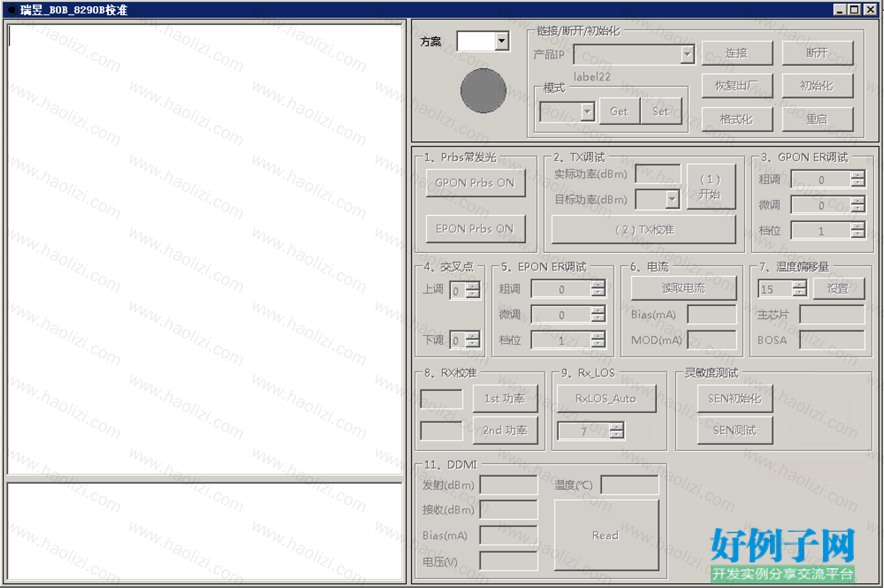Click the 实际功率(dBm) input field
Screen dimensions: 884x588
[658, 174]
